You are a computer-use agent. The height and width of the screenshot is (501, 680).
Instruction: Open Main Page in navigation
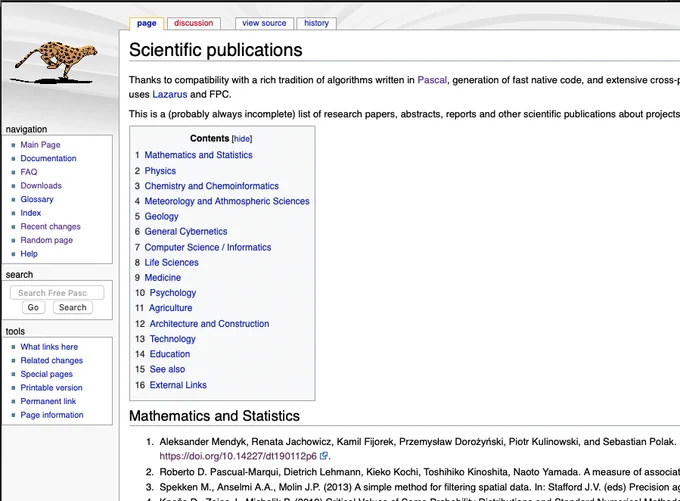click(x=40, y=145)
